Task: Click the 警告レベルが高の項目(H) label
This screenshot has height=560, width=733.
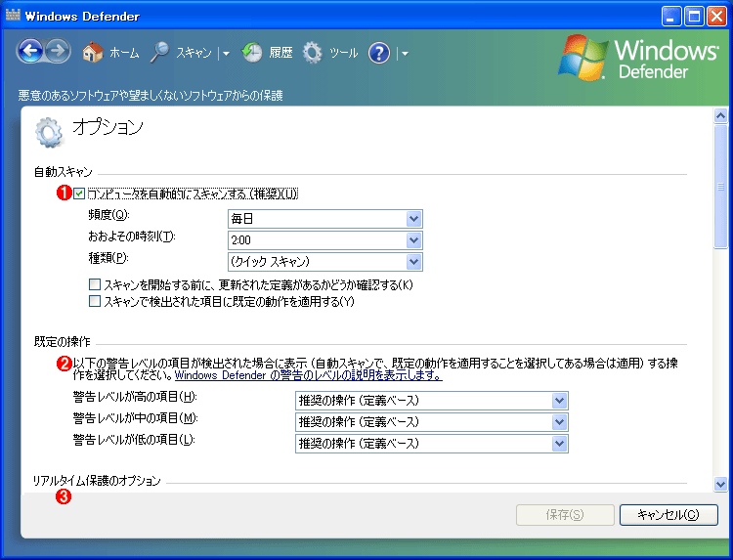Action: click(x=135, y=397)
